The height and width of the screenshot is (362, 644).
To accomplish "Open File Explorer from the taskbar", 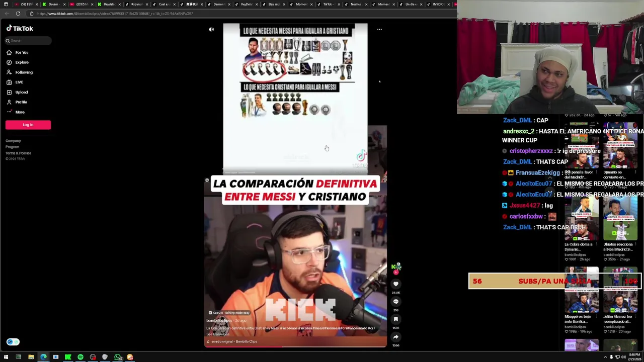I will point(31,357).
